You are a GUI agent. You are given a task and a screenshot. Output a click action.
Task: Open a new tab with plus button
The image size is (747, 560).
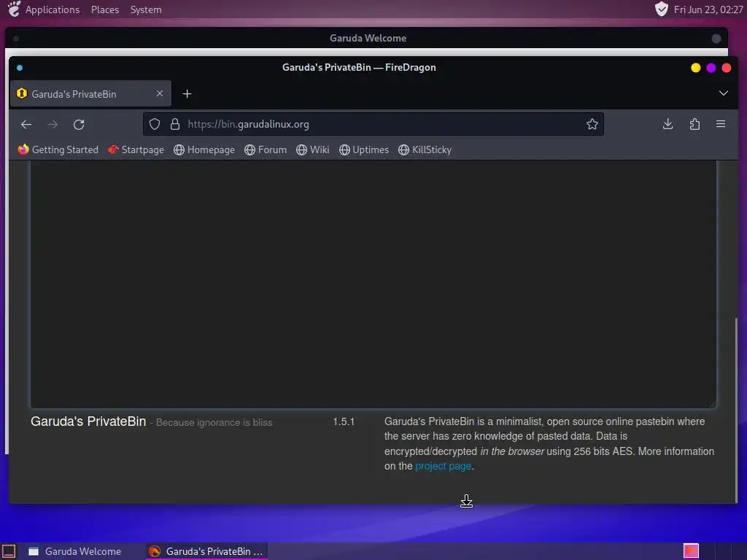[187, 94]
